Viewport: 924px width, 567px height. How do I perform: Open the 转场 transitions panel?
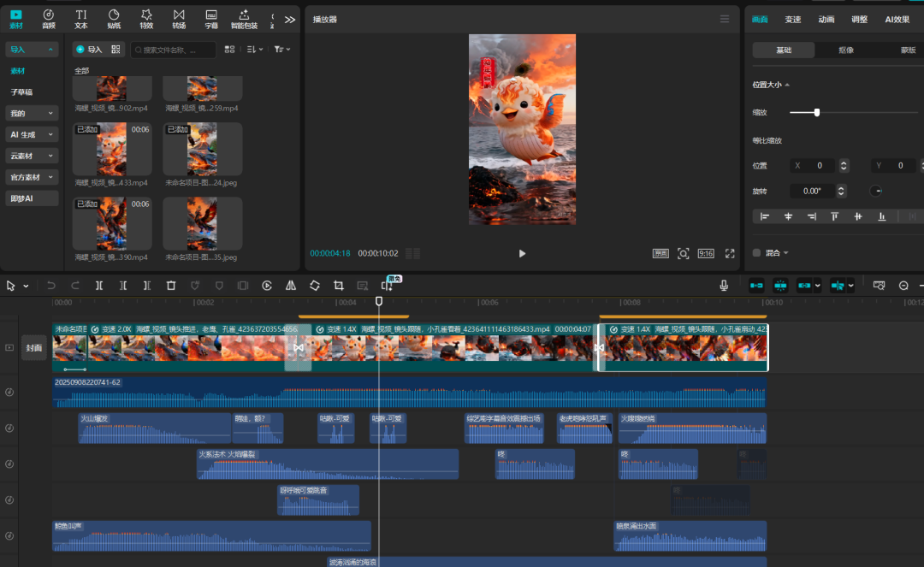[179, 19]
